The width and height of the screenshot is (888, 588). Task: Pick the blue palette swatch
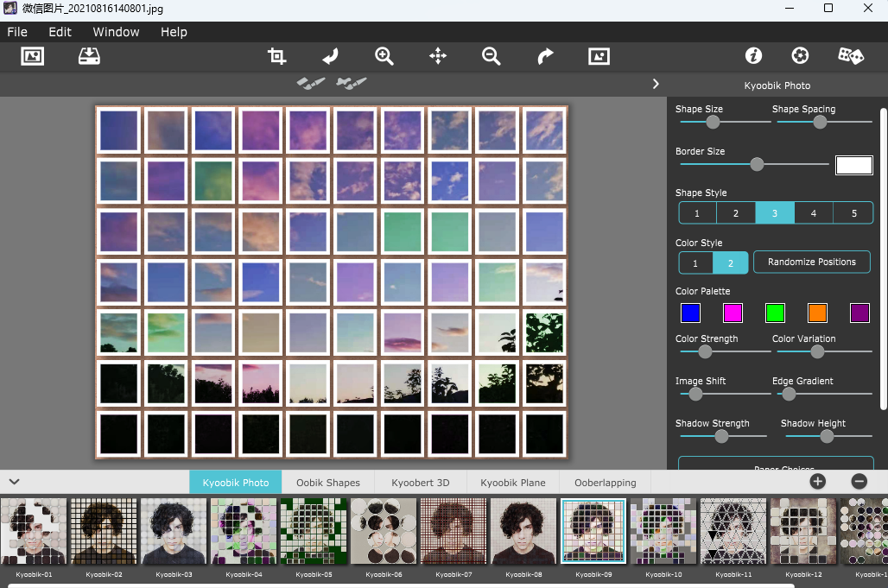(x=690, y=313)
